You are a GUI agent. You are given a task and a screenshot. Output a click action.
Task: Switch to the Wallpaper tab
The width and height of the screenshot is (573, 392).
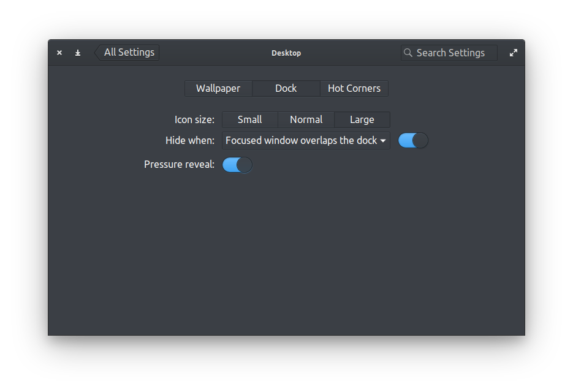click(x=218, y=88)
